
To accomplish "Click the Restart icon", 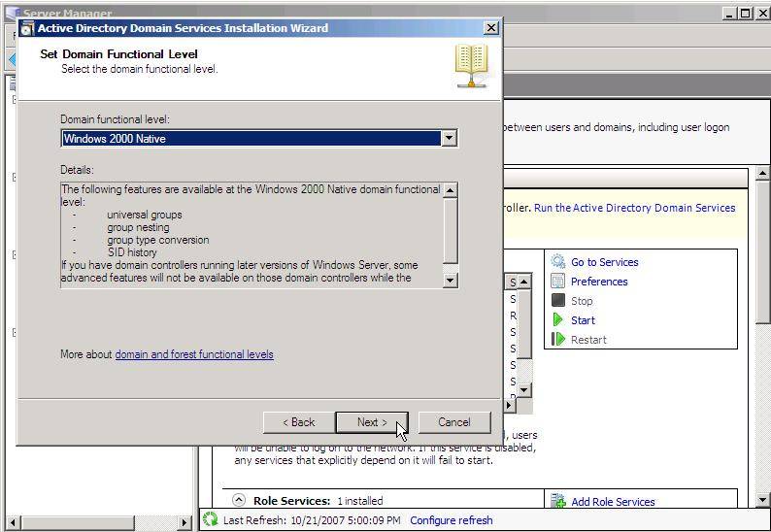I will pos(558,339).
